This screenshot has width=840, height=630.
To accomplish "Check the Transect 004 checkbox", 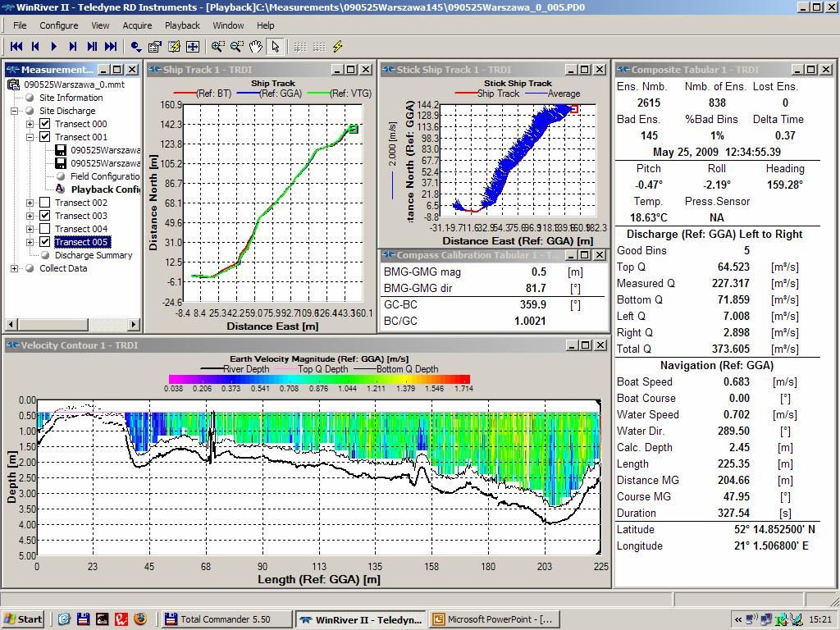I will coord(45,229).
